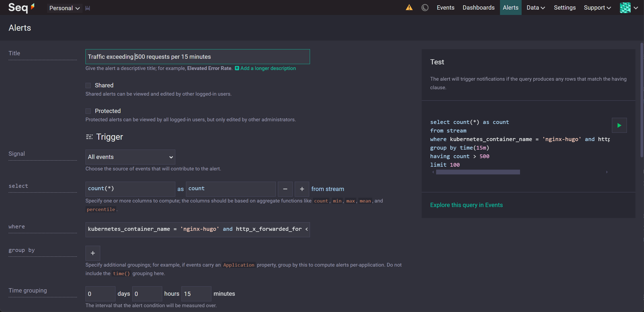Screen dimensions: 644x312
Task: Open the Signal All events dropdown
Action: 130,157
